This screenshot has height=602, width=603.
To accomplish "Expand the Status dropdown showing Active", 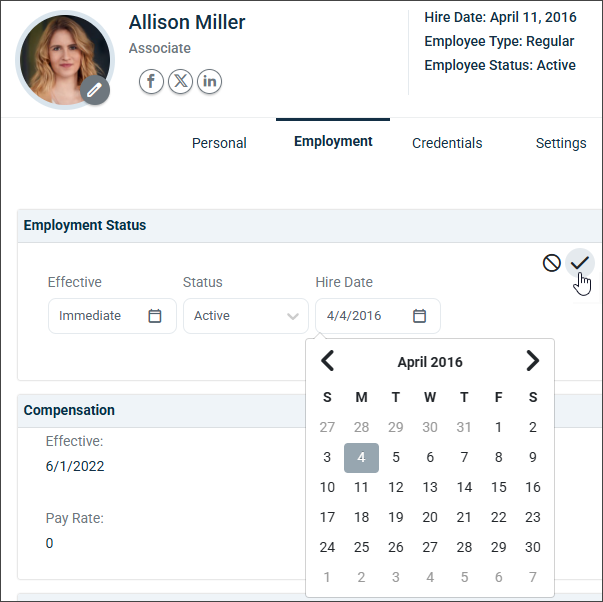I will (246, 316).
